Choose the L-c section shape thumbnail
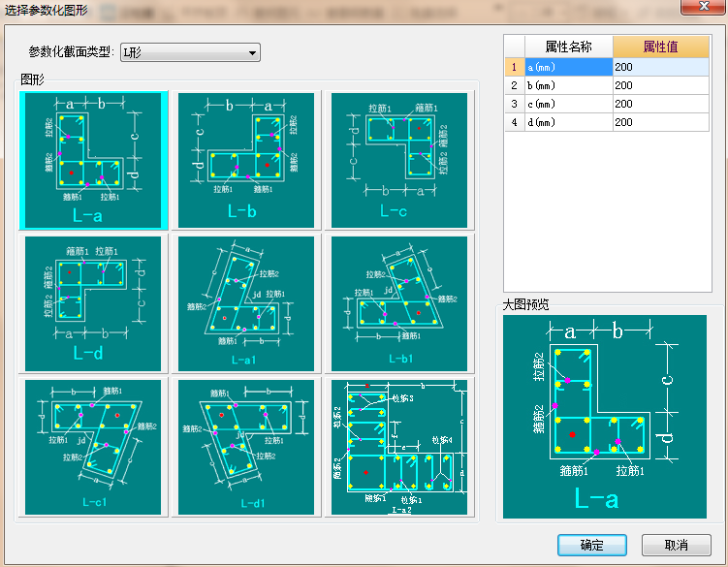The height and width of the screenshot is (567, 728). pos(399,160)
